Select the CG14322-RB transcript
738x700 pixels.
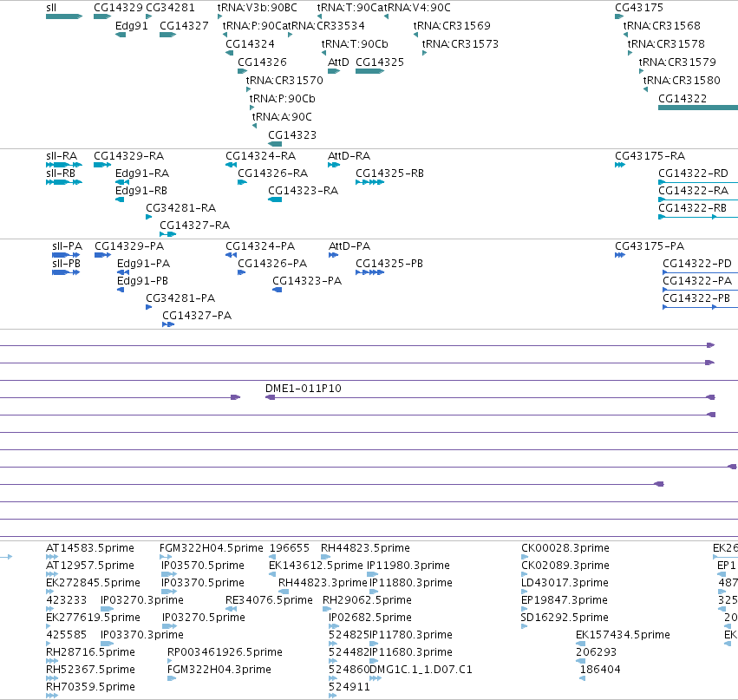698,217
